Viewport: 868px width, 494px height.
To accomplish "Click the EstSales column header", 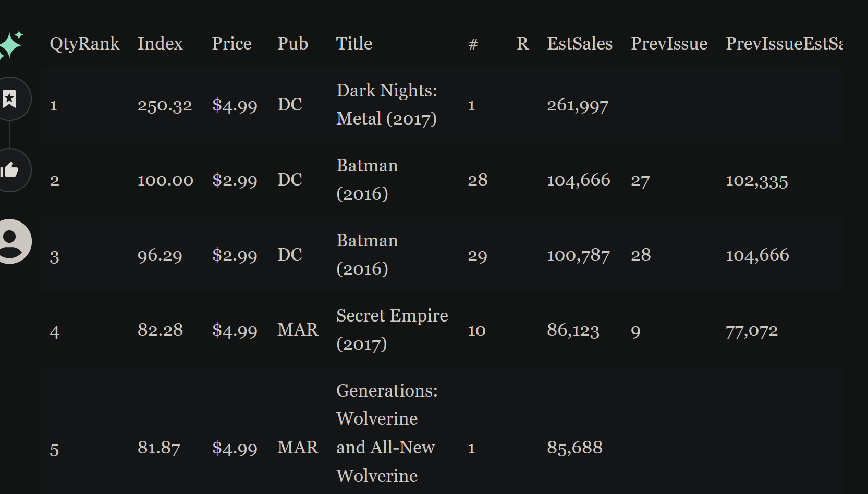I will tap(580, 43).
